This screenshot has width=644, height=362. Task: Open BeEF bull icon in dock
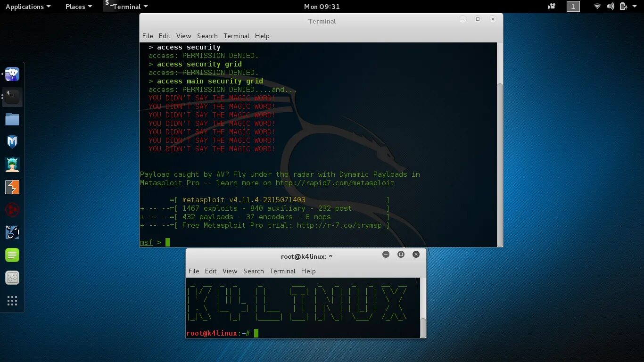(x=12, y=232)
